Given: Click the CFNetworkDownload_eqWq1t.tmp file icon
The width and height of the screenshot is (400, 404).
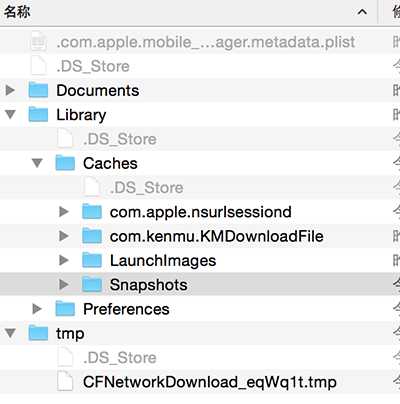Looking at the screenshot, I should (65, 382).
